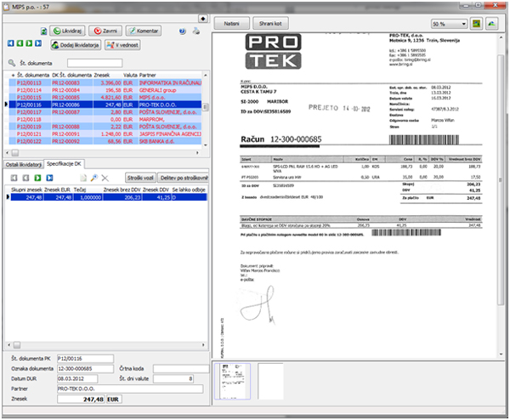Click the Partner field at bottom
Screen dimensions: 510x420
click(130, 389)
